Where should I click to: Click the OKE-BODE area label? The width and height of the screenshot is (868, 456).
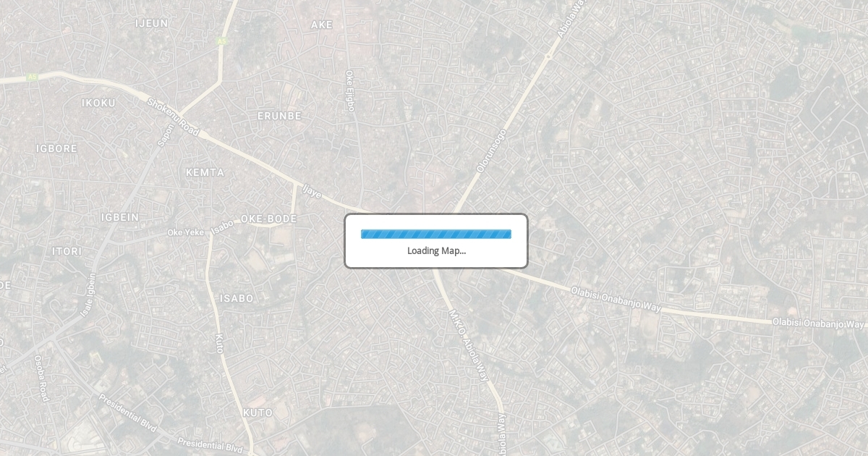click(268, 219)
